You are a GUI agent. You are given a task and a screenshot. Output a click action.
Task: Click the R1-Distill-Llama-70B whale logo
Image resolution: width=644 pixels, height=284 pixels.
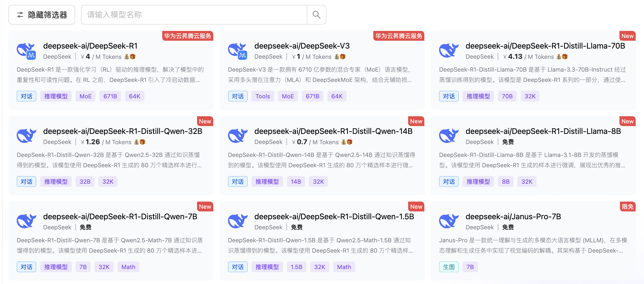tap(449, 51)
